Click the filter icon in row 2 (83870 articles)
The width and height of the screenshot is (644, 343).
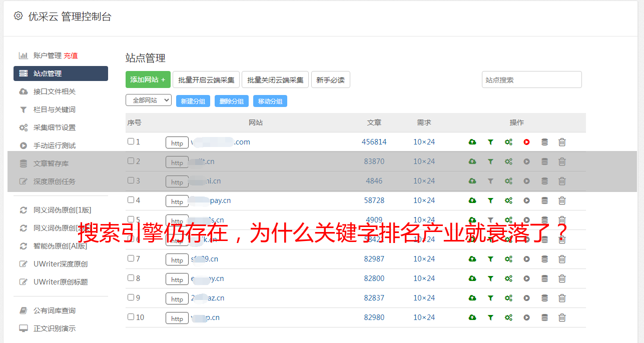[490, 161]
